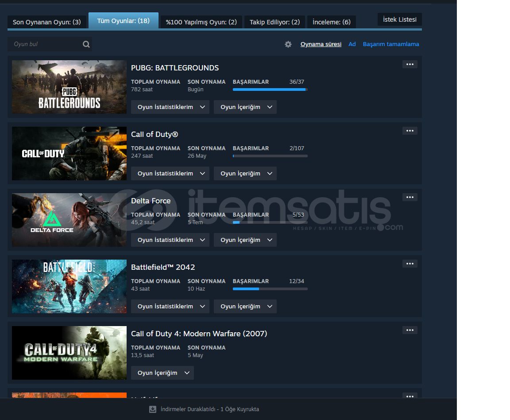Click the Call of Duty® cover image
The height and width of the screenshot is (420, 510).
pyautogui.click(x=69, y=153)
